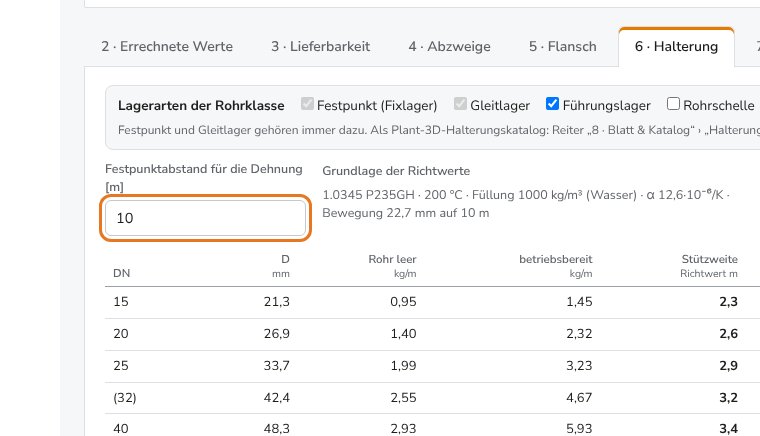This screenshot has height=436, width=760.
Task: Click span value 2,3
Action: tap(728, 302)
